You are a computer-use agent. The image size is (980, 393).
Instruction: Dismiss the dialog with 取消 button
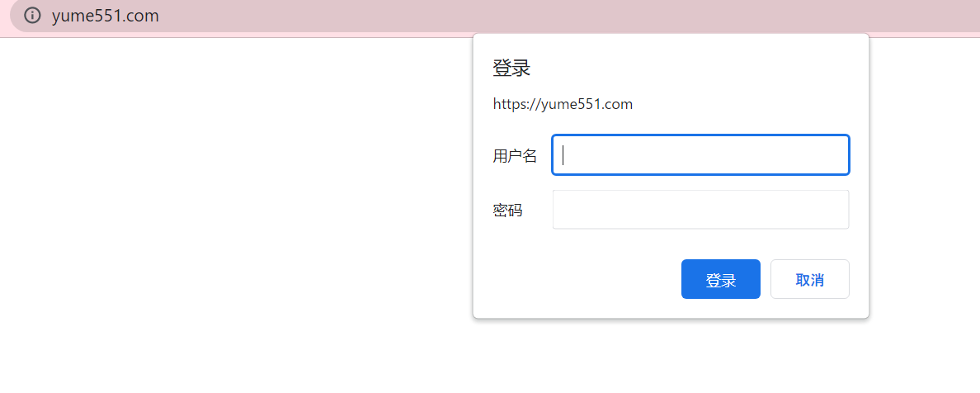[810, 279]
